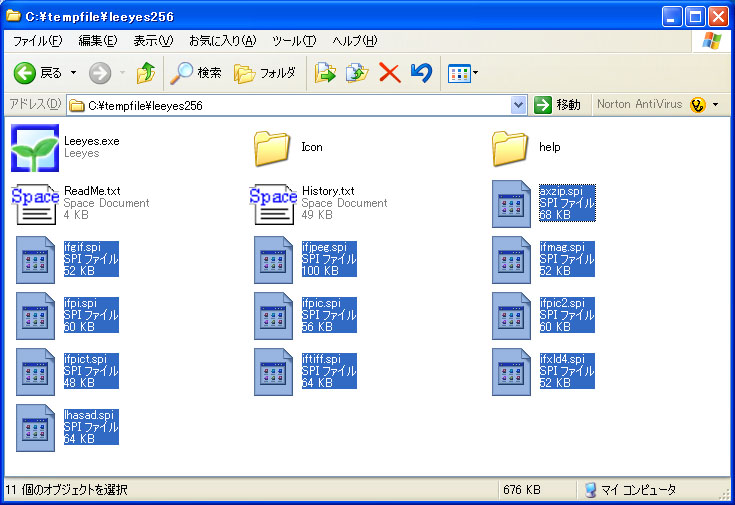Image resolution: width=735 pixels, height=505 pixels.
Task: Open the 検索 search pane
Action: coord(195,73)
